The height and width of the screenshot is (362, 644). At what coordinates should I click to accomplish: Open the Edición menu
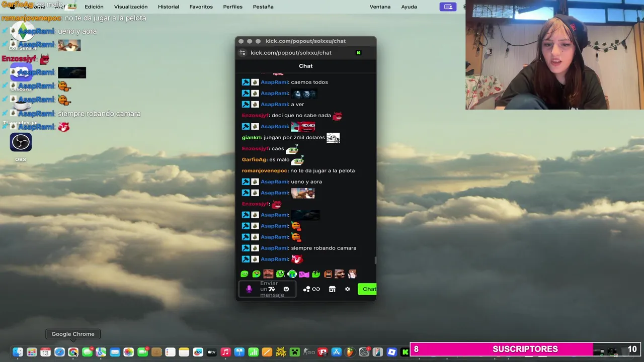coord(94,7)
